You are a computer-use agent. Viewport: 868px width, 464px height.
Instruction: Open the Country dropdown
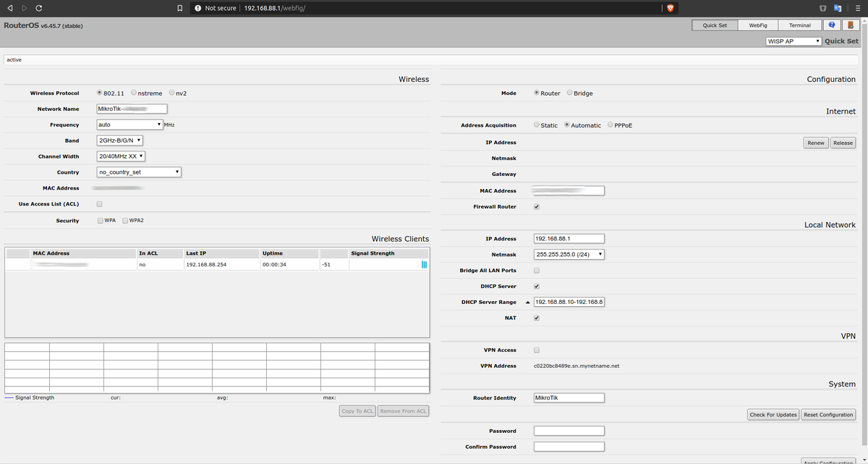click(139, 172)
